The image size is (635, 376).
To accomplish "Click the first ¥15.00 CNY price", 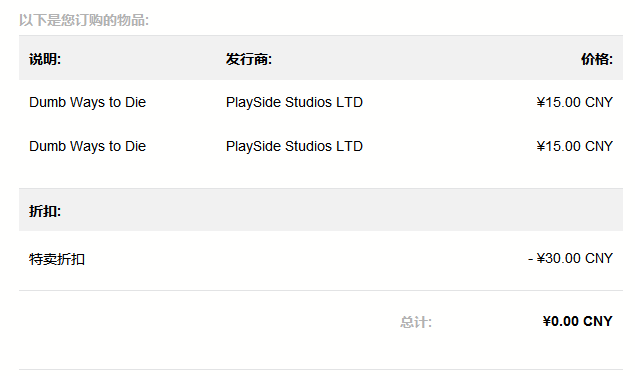I will pyautogui.click(x=575, y=102).
